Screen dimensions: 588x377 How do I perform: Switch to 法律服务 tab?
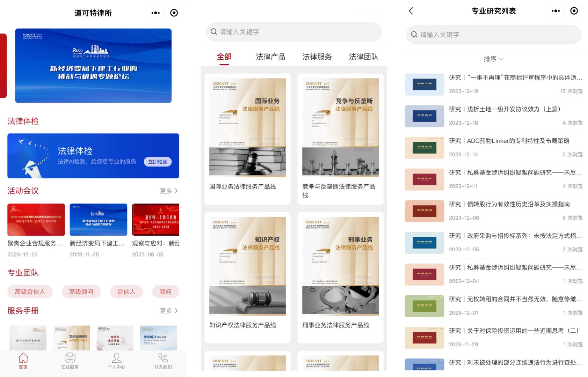point(317,57)
